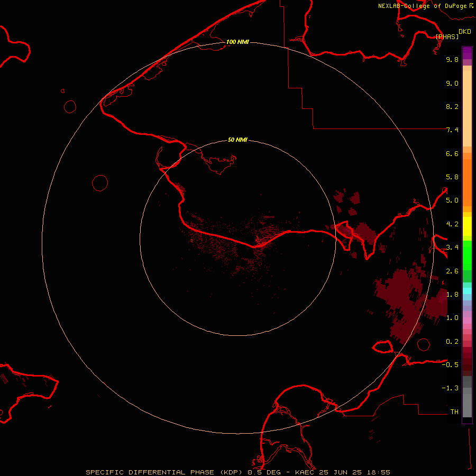Click the [PHAS] units label
The image size is (476, 476).
(x=447, y=36)
